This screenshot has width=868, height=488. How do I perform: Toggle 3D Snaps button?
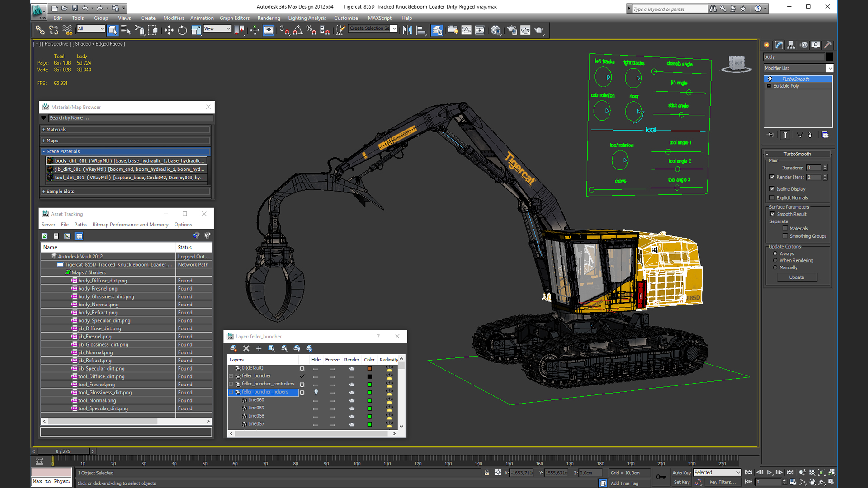coord(284,30)
